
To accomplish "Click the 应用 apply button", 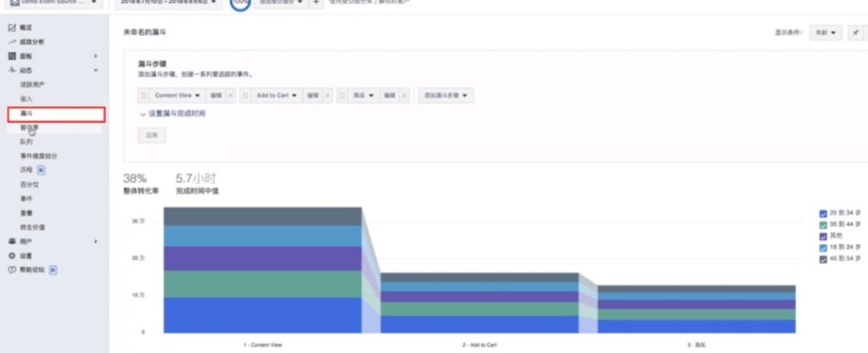I will point(152,135).
